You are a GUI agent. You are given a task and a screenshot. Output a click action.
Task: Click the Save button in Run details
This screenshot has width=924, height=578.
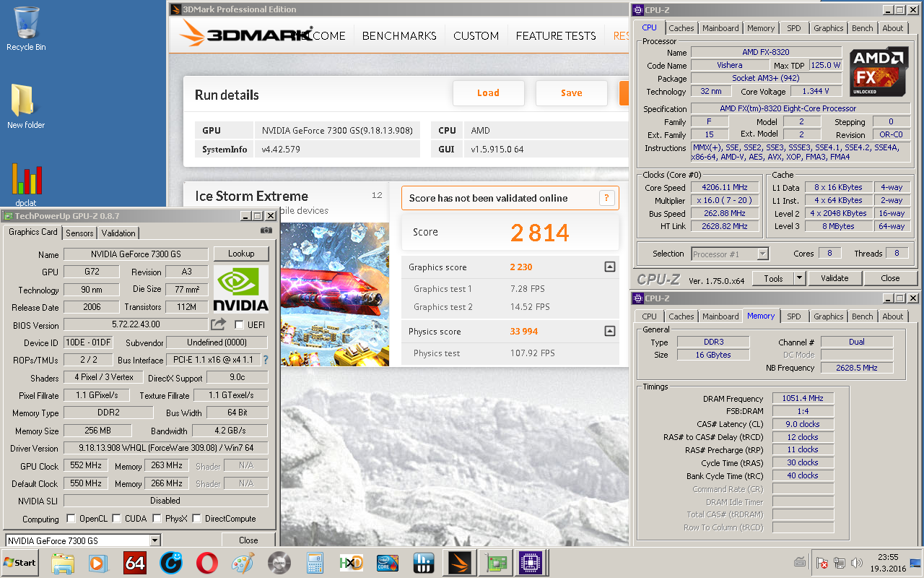coord(571,92)
